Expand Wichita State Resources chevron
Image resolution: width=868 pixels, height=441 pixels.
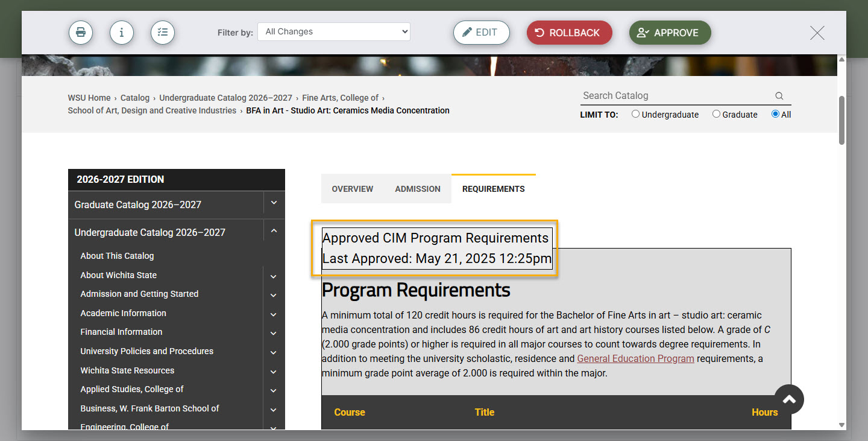tap(273, 372)
